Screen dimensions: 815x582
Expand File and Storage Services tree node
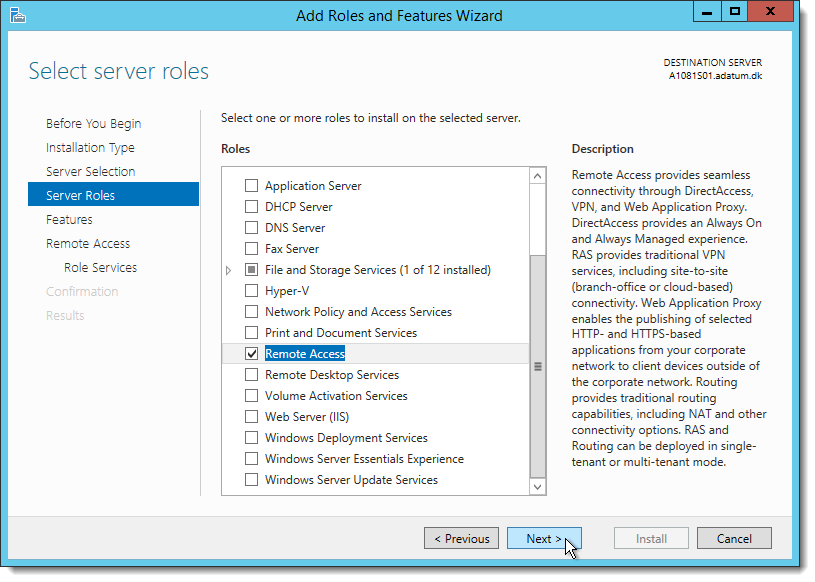228,270
